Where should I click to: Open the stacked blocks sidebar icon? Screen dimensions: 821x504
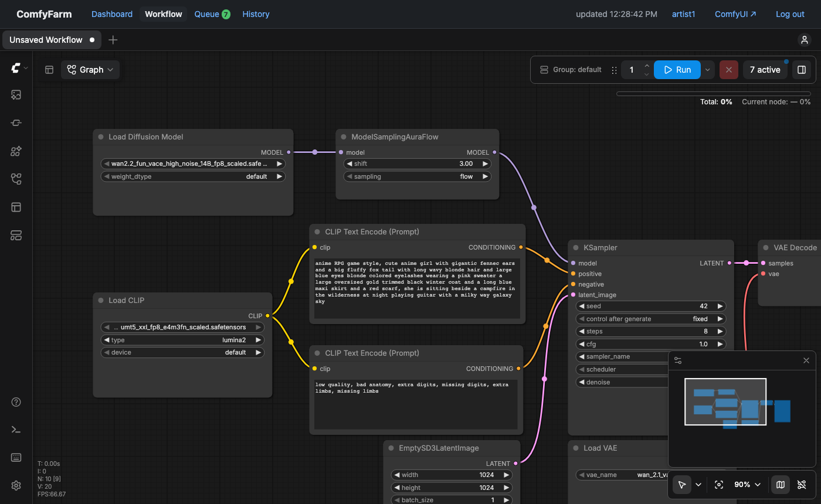click(16, 236)
